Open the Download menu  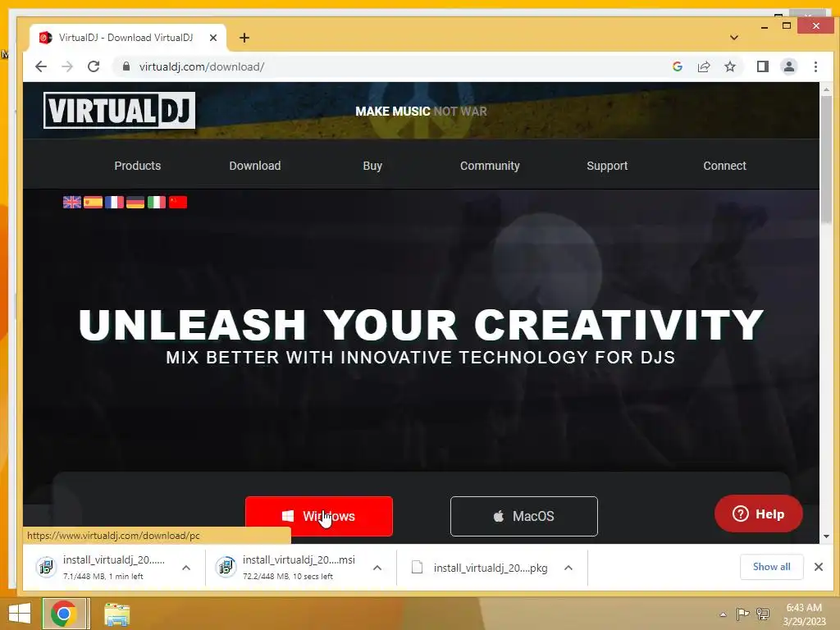255,166
